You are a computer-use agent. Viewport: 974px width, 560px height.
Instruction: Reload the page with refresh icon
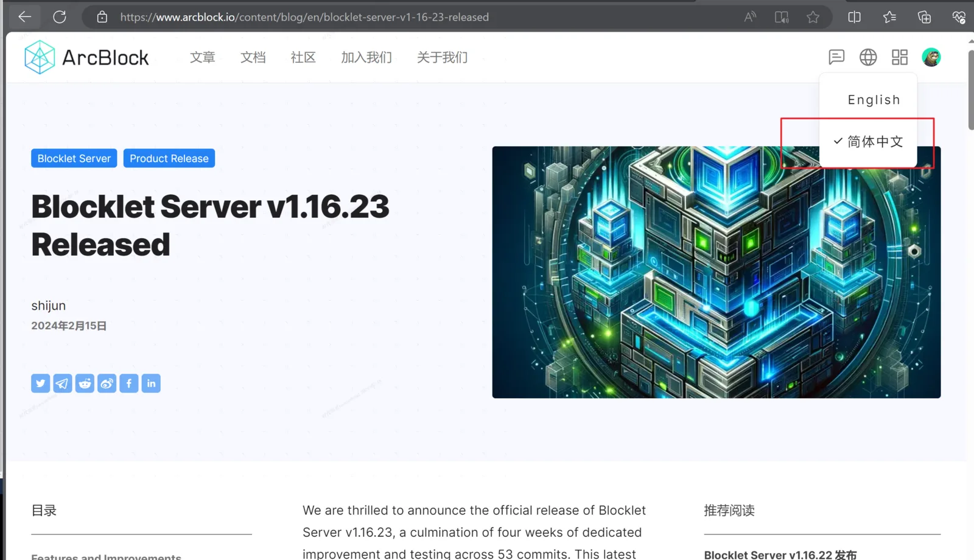(x=59, y=17)
